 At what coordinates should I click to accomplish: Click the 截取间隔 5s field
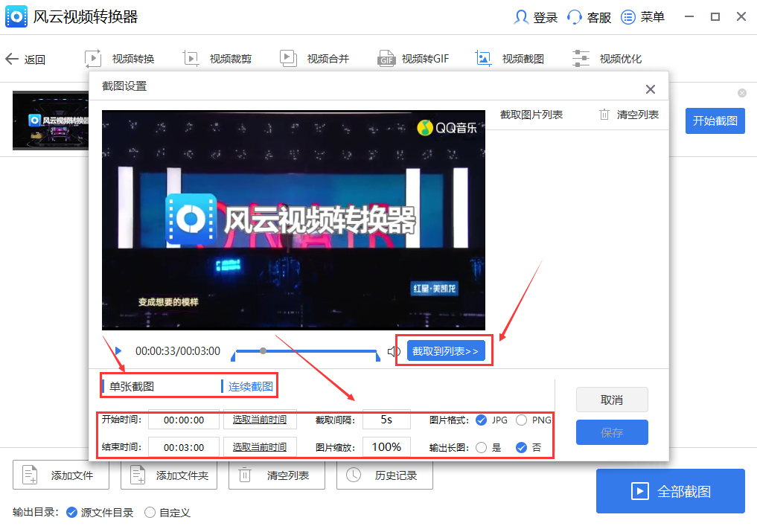point(386,420)
